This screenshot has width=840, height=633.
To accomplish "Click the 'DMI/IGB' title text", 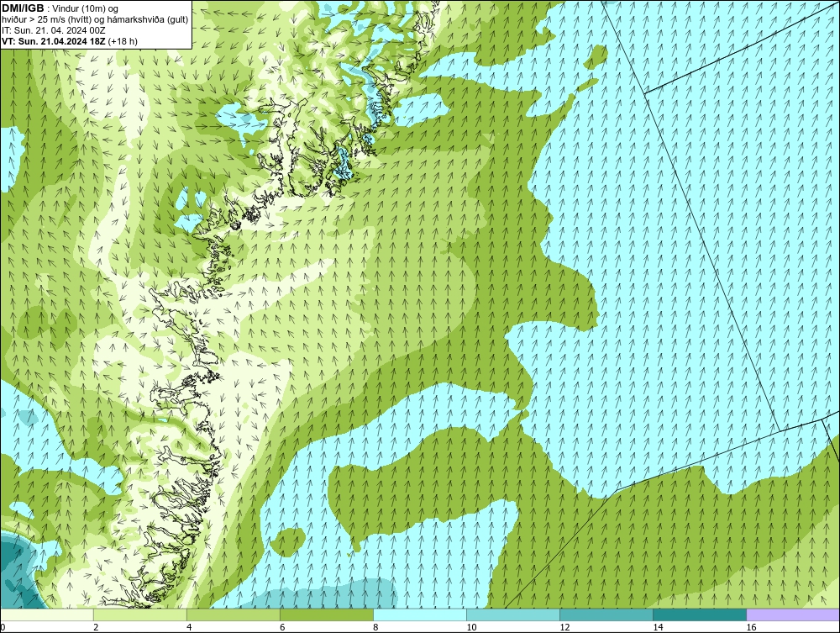I will (x=23, y=8).
